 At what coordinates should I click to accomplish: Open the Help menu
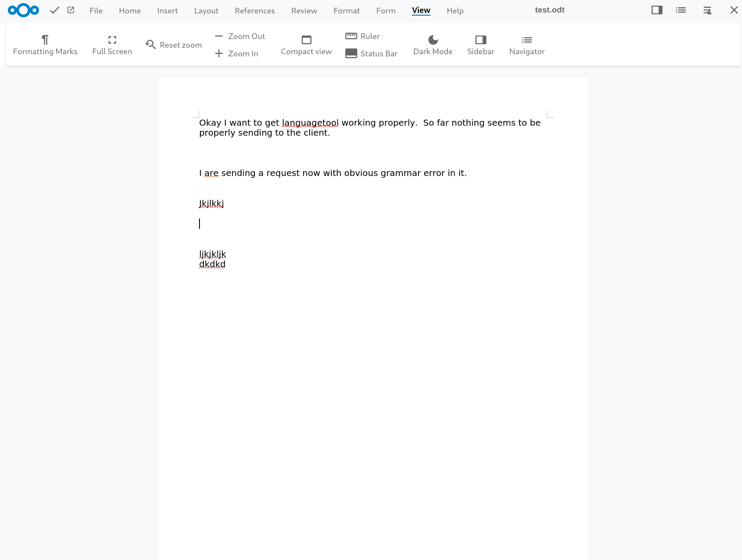(x=455, y=10)
